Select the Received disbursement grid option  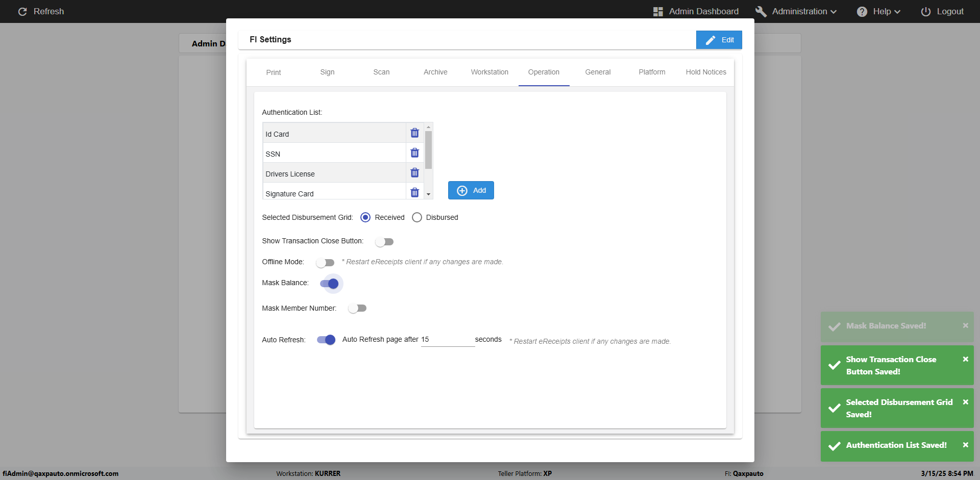coord(365,217)
